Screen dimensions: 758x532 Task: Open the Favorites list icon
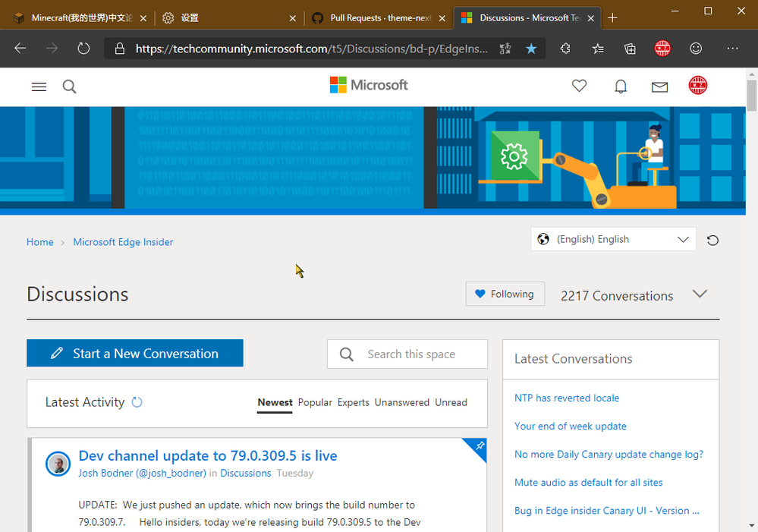598,49
